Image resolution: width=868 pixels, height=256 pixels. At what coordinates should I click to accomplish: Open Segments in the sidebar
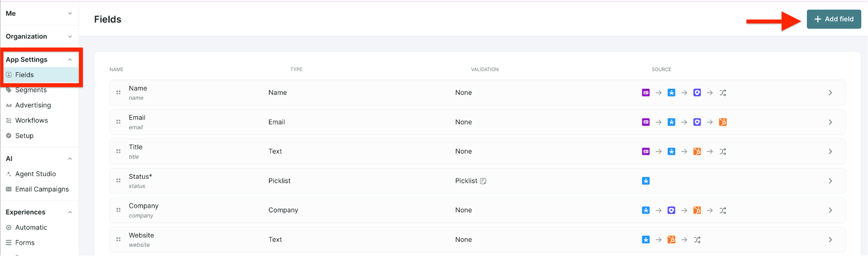(31, 90)
